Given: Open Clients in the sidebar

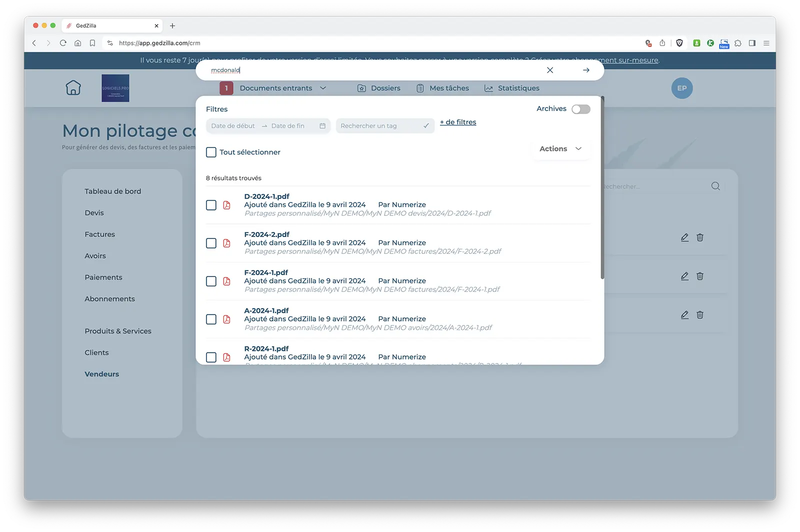Looking at the screenshot, I should [x=96, y=352].
